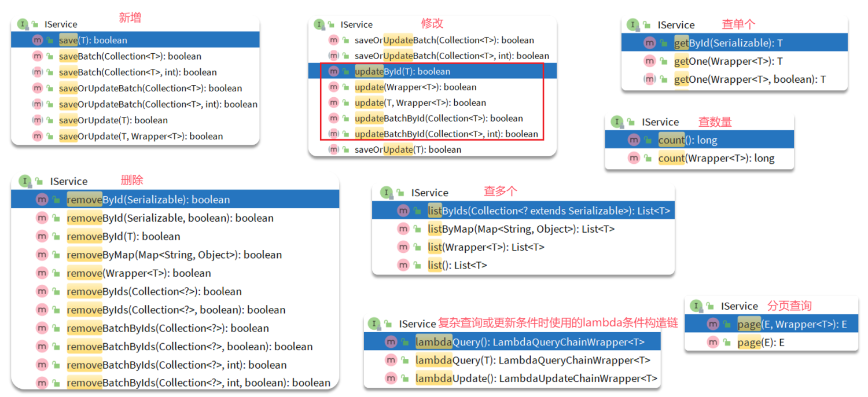The image size is (868, 397).
Task: Select the list(): List<T> method entry
Action: pyautogui.click(x=457, y=265)
